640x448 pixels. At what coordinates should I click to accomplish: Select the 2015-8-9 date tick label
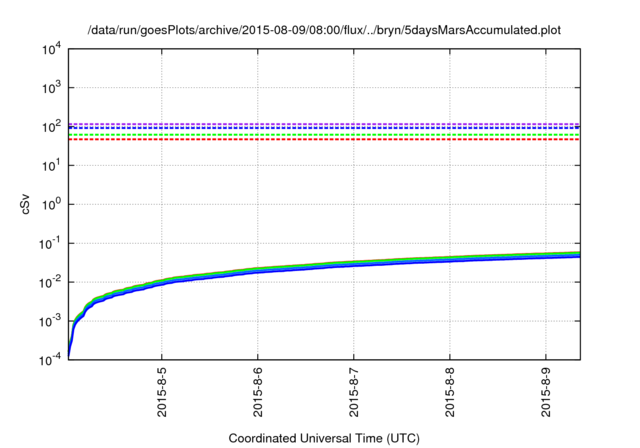(546, 392)
